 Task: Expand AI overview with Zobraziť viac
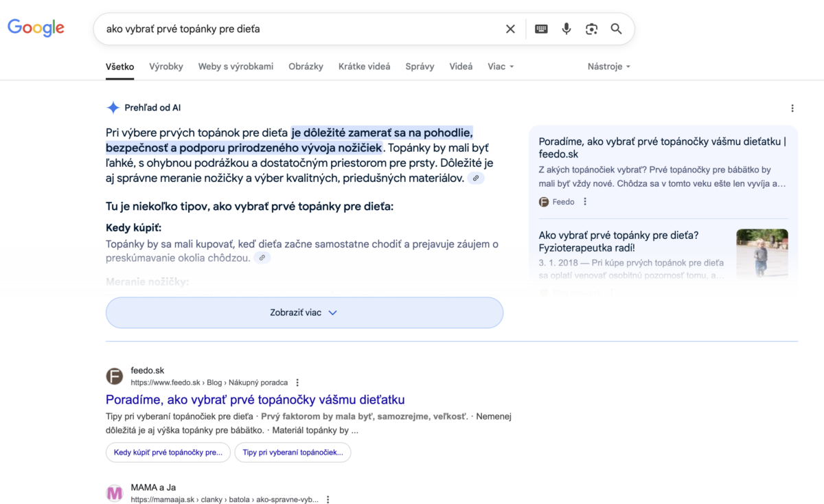tap(304, 312)
